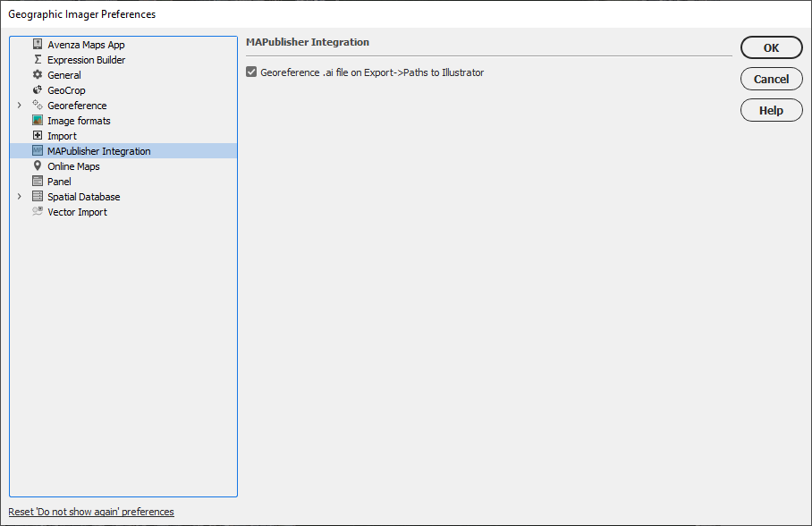
Task: Uncheck Georeference .ai file on Export checkbox
Action: pos(251,72)
